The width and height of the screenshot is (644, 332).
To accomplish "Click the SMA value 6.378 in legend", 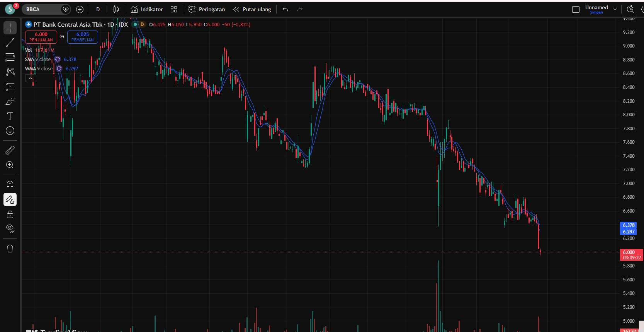I will coord(70,59).
